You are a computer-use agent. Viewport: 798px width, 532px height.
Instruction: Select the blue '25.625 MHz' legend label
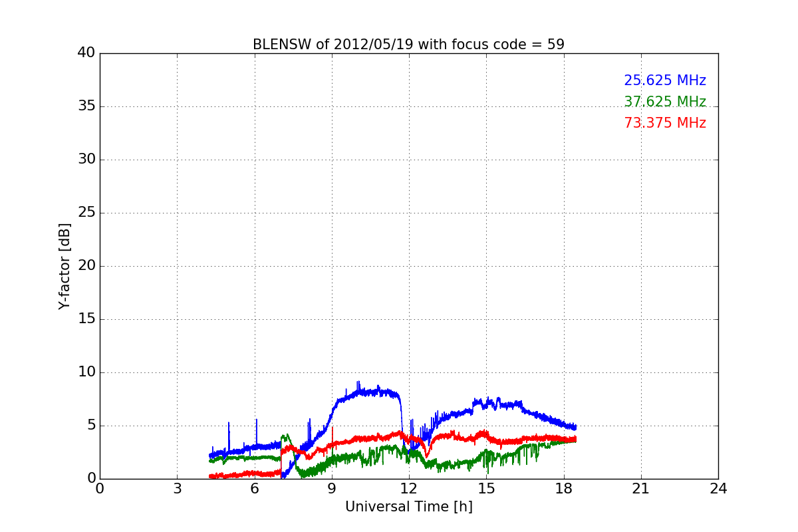pos(665,80)
